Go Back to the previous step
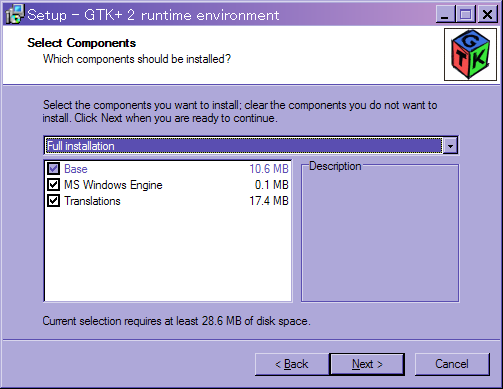The width and height of the screenshot is (503, 389). click(292, 364)
